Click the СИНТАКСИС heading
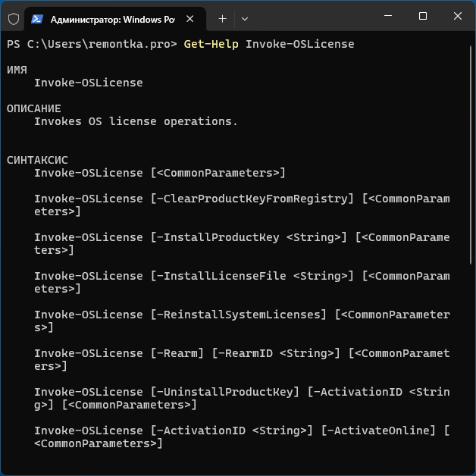Viewport: 476px width, 476px height. 37,160
